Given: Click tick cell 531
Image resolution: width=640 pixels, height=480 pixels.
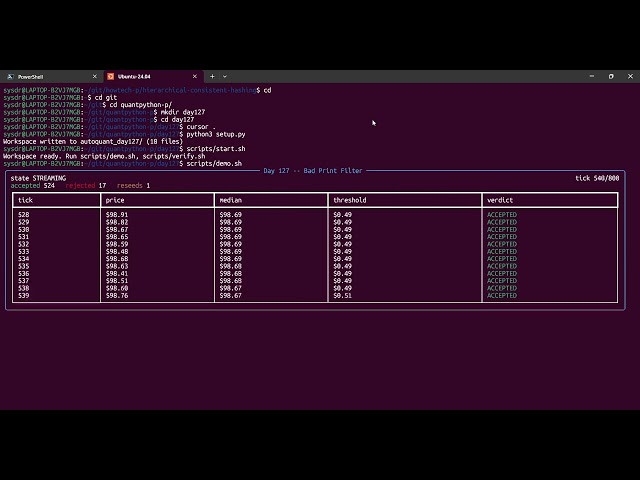Looking at the screenshot, I should click(x=24, y=237).
